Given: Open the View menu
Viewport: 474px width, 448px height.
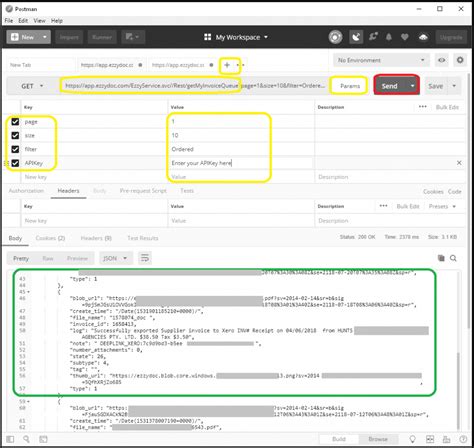Looking at the screenshot, I should tap(39, 21).
